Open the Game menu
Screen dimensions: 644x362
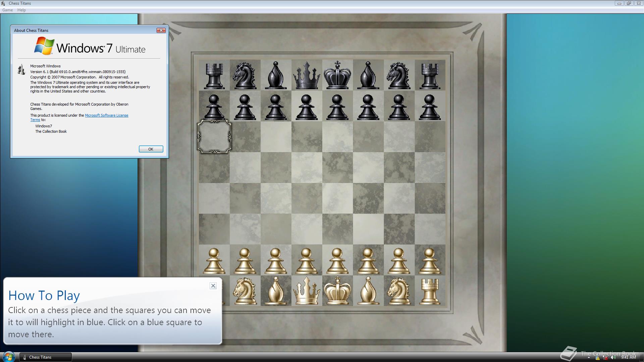click(7, 10)
